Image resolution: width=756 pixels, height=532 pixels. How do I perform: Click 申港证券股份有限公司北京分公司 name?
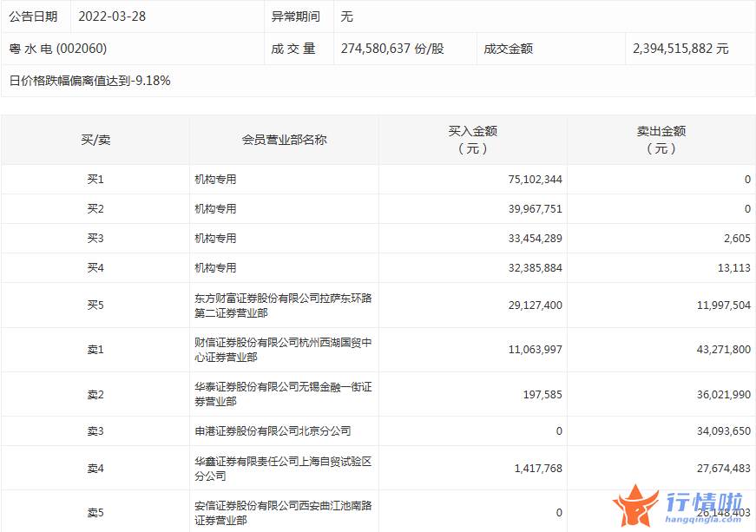point(273,430)
